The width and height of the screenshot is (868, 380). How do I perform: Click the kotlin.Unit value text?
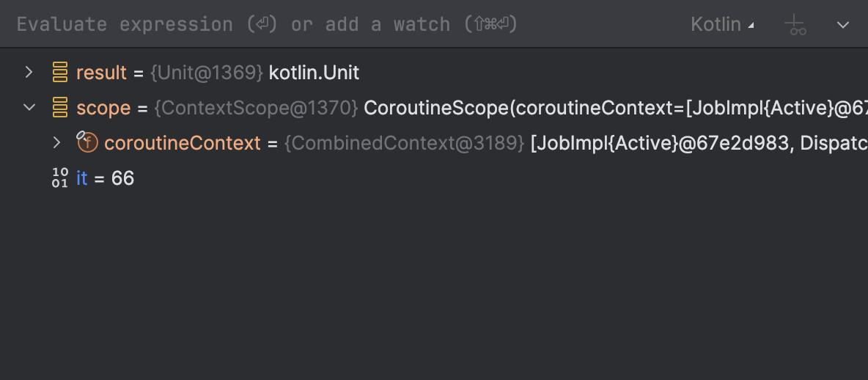[314, 73]
